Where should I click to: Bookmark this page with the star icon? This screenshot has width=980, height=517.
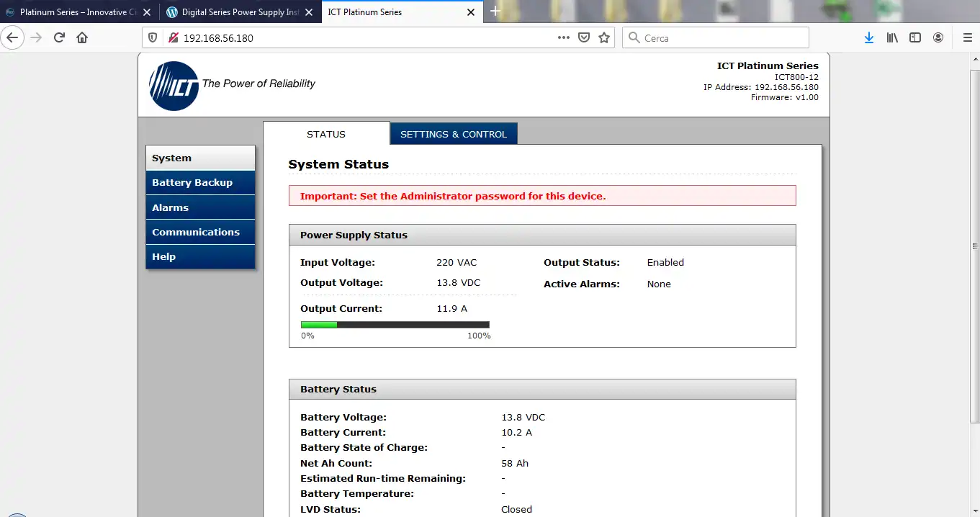click(x=604, y=37)
